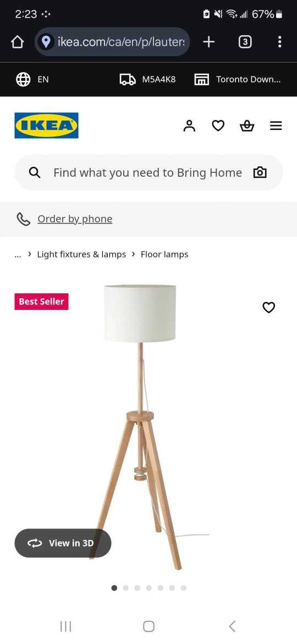Viewport: 297px width, 644px height.
Task: Open the browser tab switcher
Action: pos(245,41)
